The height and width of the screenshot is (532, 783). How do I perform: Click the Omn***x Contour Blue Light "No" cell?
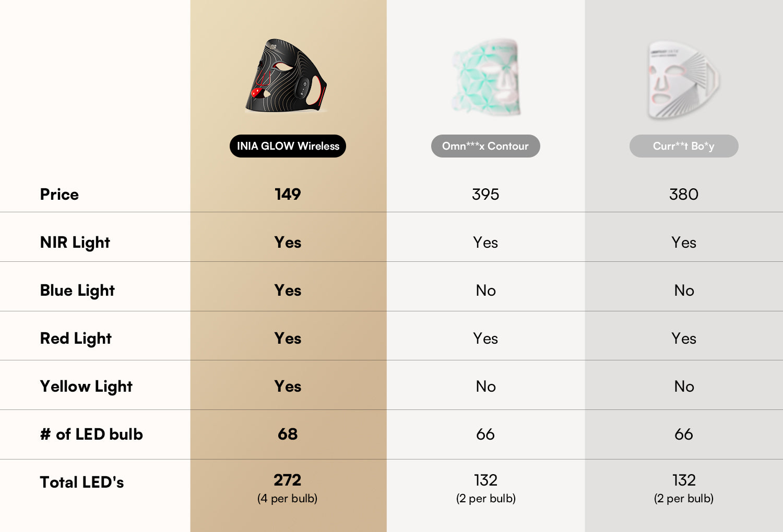pyautogui.click(x=485, y=291)
